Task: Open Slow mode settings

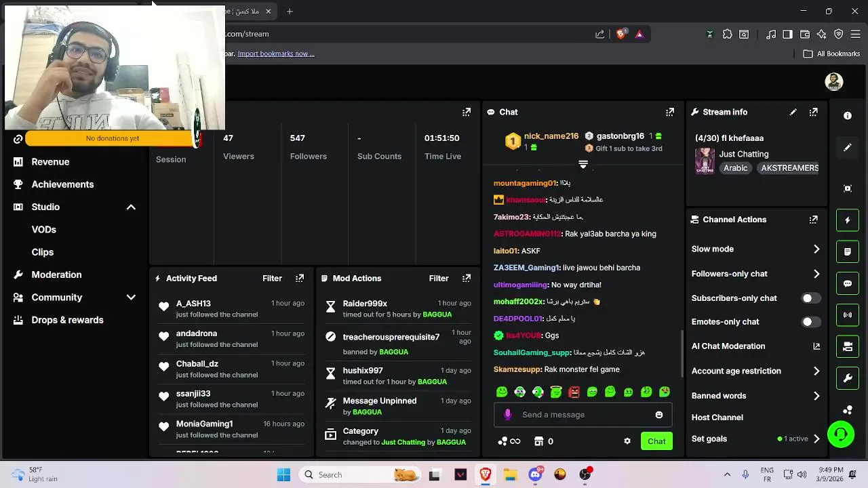Action: [755, 249]
